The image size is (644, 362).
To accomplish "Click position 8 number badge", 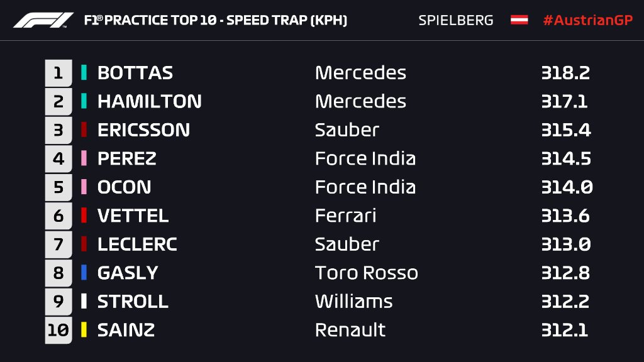I will [58, 273].
